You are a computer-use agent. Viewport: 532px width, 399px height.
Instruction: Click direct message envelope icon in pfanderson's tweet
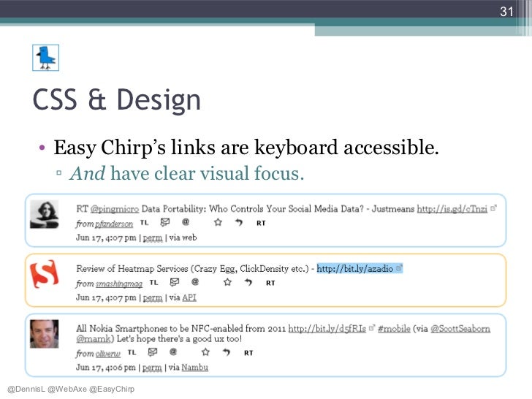165,222
